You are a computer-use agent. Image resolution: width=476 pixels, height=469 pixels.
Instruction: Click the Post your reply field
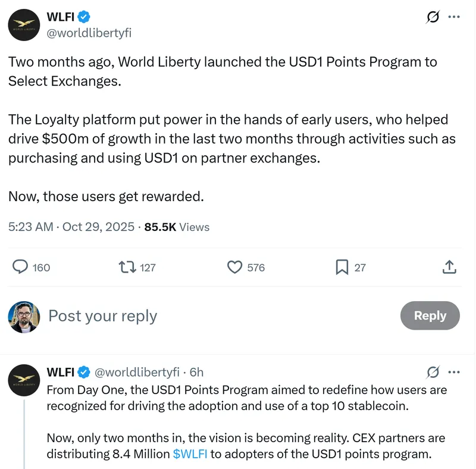(102, 316)
